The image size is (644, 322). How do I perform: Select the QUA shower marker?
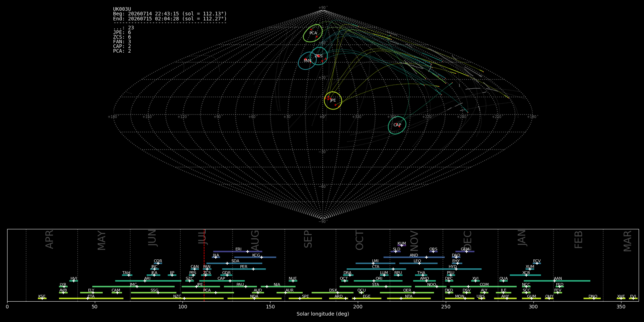pos(503,281)
